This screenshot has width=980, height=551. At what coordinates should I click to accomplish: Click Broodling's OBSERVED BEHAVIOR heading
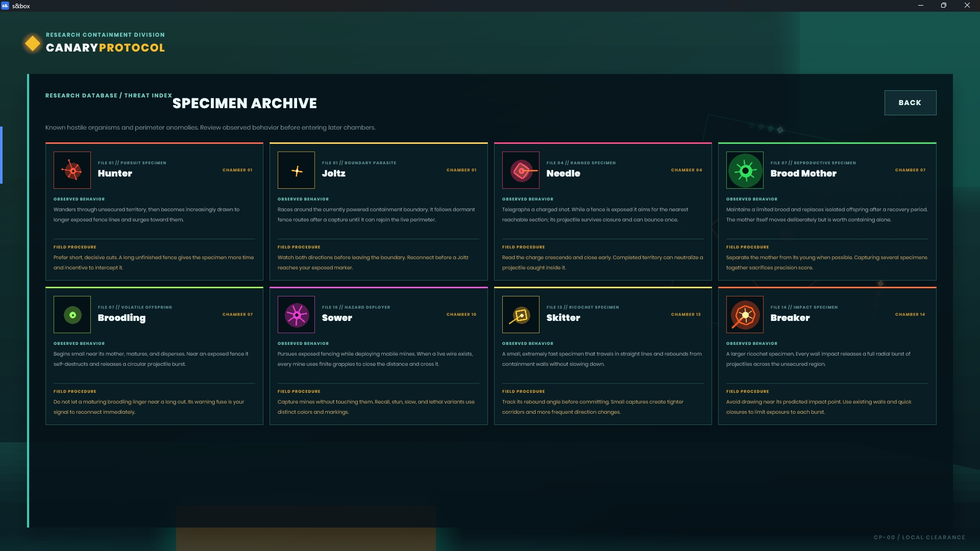79,343
